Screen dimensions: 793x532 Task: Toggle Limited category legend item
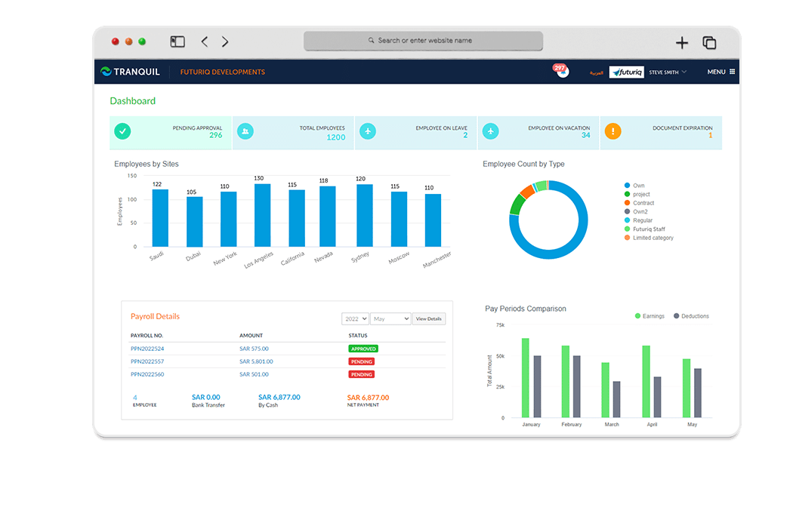coord(649,238)
